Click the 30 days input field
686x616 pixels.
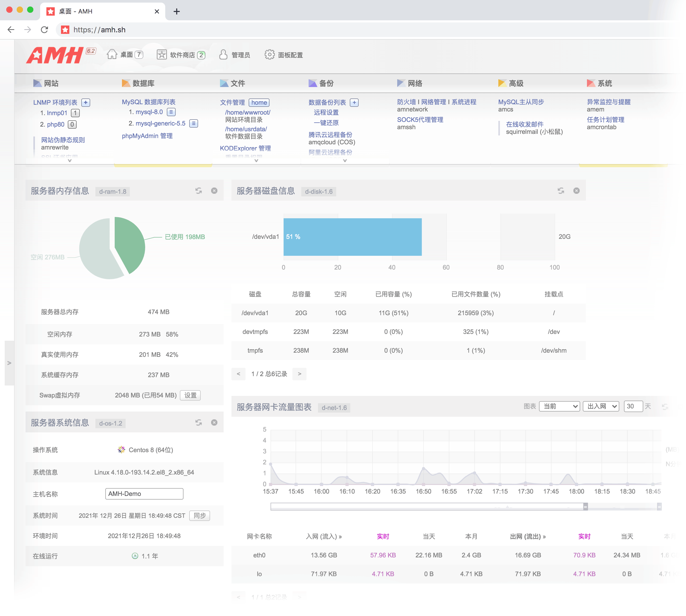click(634, 407)
